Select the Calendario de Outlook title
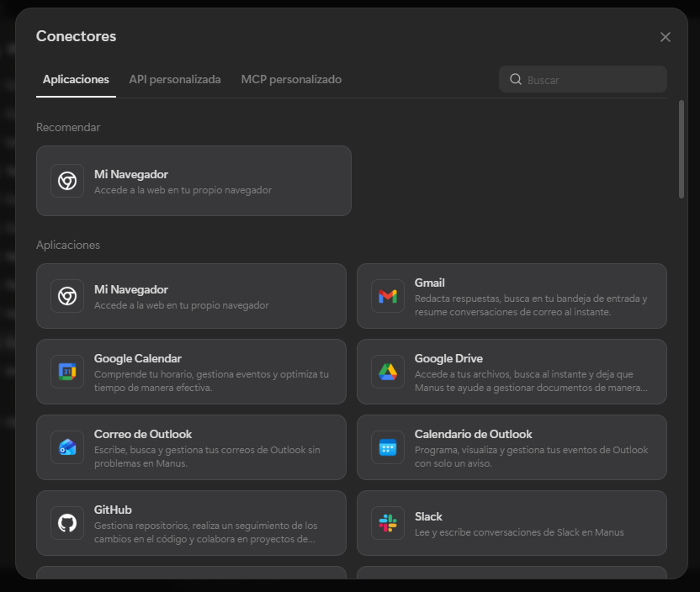Screen dimensions: 700x592 pos(473,434)
